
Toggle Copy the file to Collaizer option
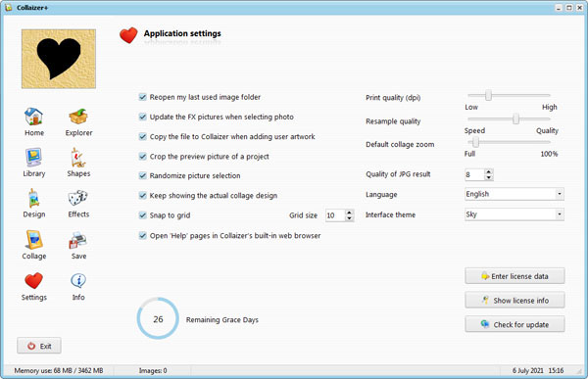(142, 136)
